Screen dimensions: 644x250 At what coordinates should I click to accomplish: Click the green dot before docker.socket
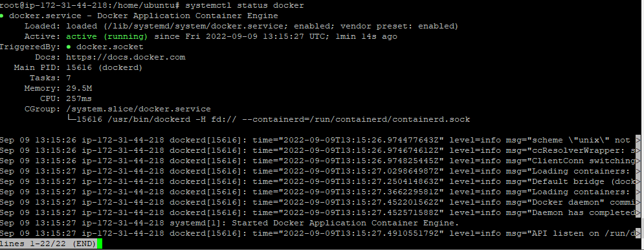point(69,47)
